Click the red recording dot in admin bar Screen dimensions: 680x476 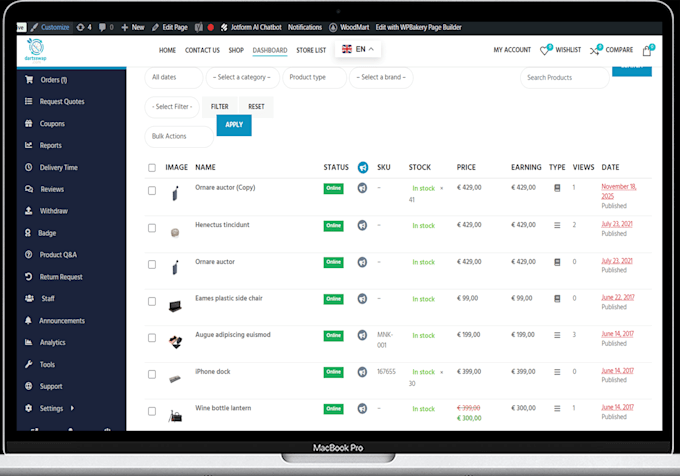point(211,27)
